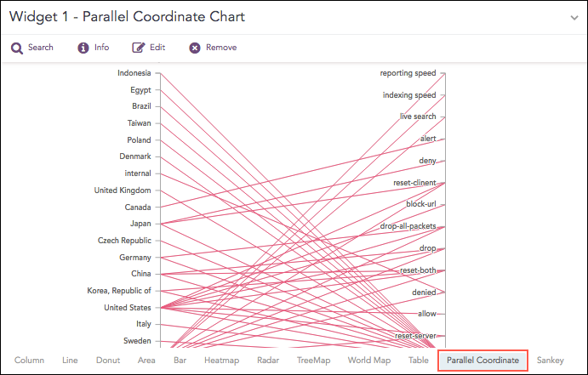The image size is (588, 375).
Task: Click the Search magnifier icon
Action: click(17, 48)
